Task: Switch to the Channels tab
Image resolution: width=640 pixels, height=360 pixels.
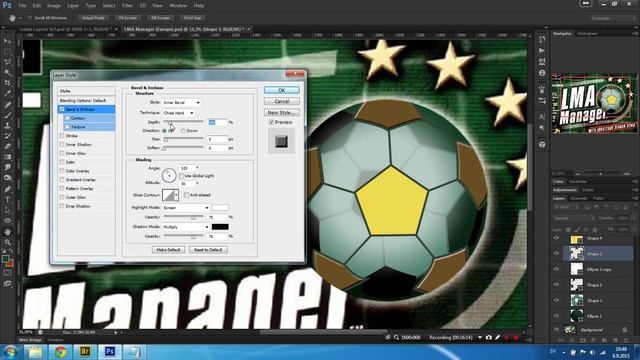Action: 578,198
